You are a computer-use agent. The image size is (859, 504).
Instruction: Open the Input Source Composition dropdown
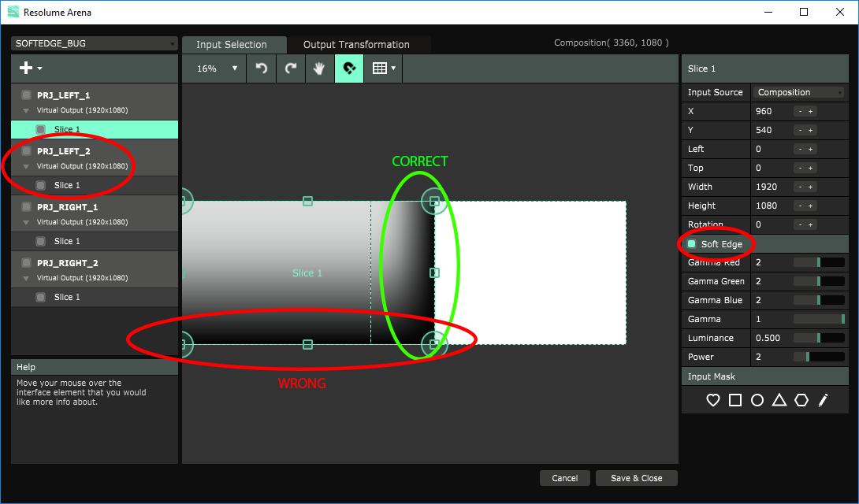tap(799, 92)
